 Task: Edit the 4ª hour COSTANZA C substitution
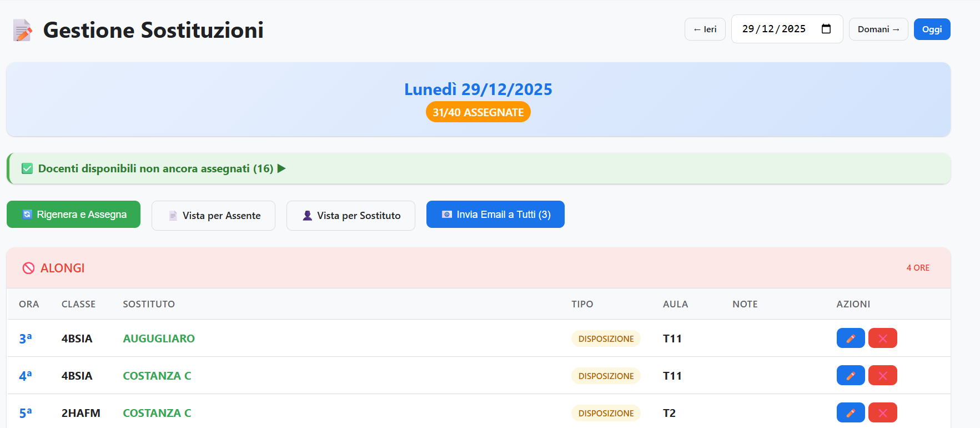(850, 375)
